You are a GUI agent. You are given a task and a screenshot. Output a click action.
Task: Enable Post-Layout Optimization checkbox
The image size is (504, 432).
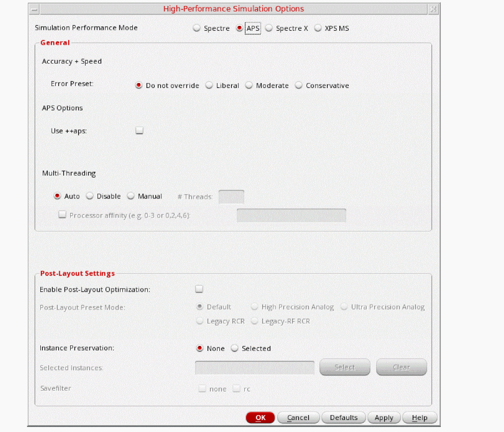tap(199, 289)
